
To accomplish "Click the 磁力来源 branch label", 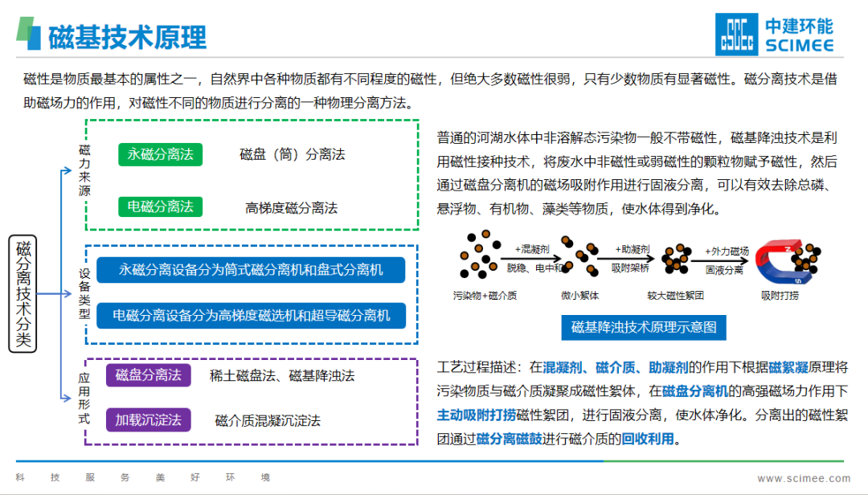I will (84, 170).
